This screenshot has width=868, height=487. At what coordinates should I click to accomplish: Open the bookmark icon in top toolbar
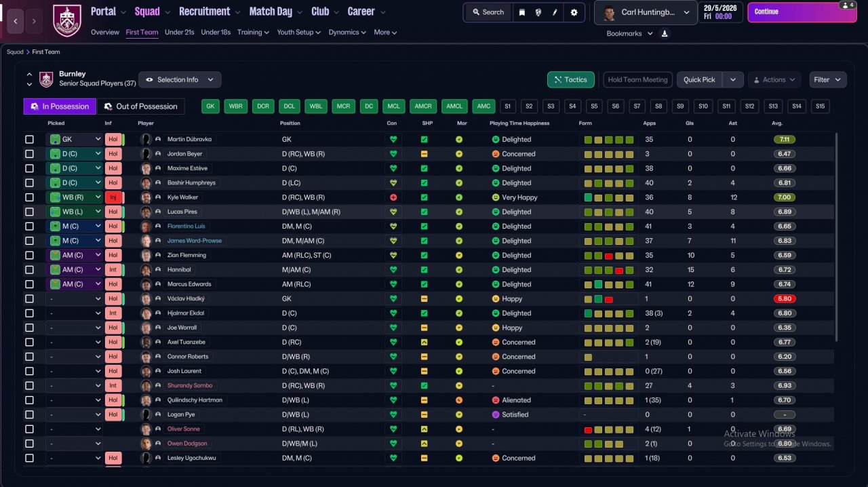[521, 12]
